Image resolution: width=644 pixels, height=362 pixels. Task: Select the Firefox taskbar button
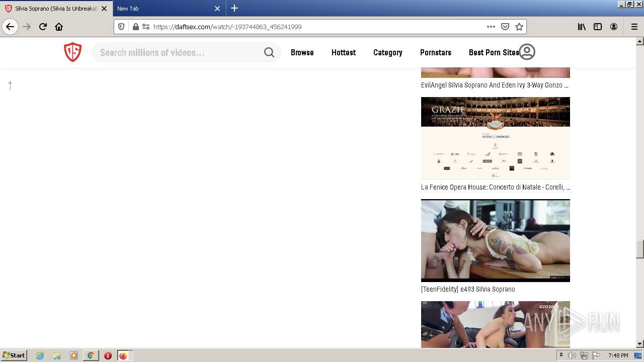(x=124, y=355)
